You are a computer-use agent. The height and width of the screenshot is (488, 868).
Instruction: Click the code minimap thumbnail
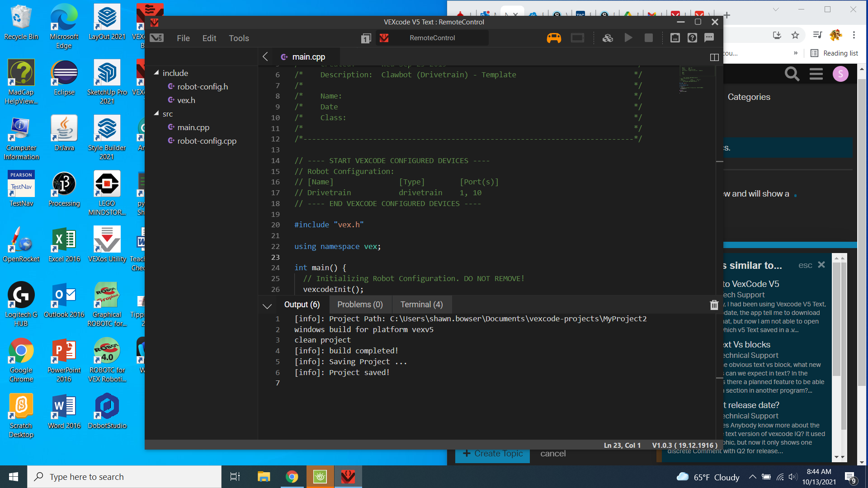(697, 79)
